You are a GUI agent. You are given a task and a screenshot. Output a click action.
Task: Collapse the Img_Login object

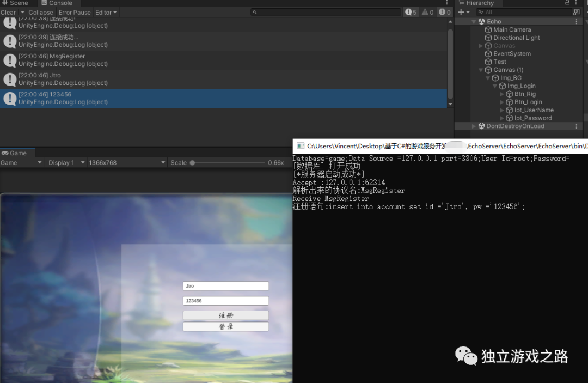coord(495,86)
